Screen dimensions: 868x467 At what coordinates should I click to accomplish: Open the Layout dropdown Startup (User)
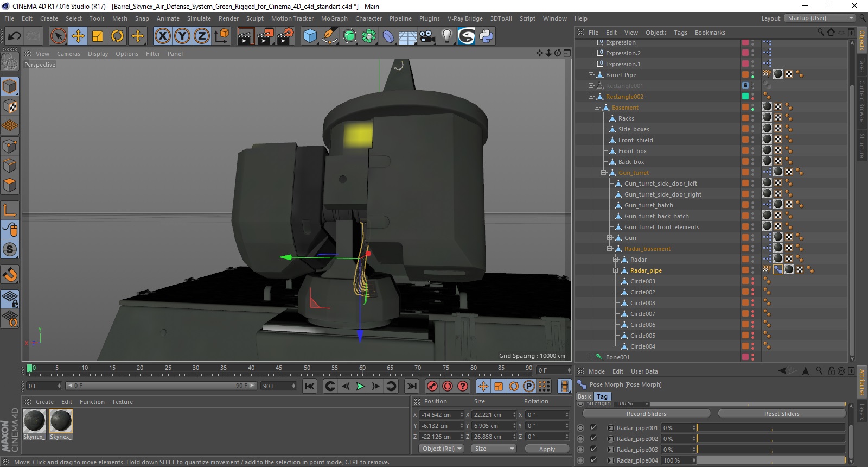click(820, 18)
